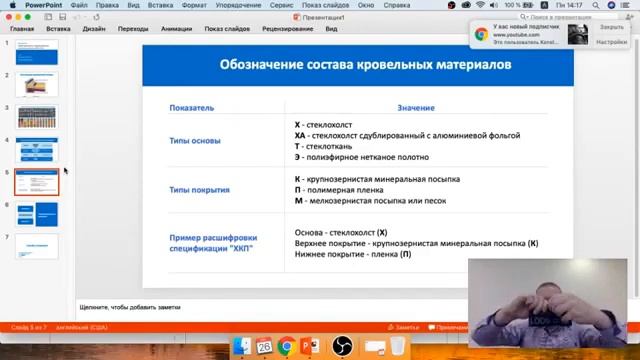Screen dimensions: 640x360
Task: Click the 'Х - стеклохолст' line
Action: pos(323,124)
